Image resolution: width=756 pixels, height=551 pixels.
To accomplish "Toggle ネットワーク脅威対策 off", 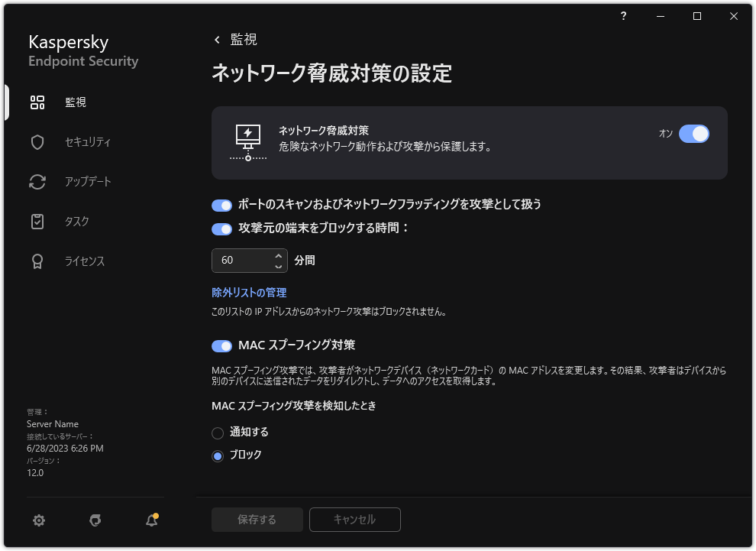I will tap(693, 133).
